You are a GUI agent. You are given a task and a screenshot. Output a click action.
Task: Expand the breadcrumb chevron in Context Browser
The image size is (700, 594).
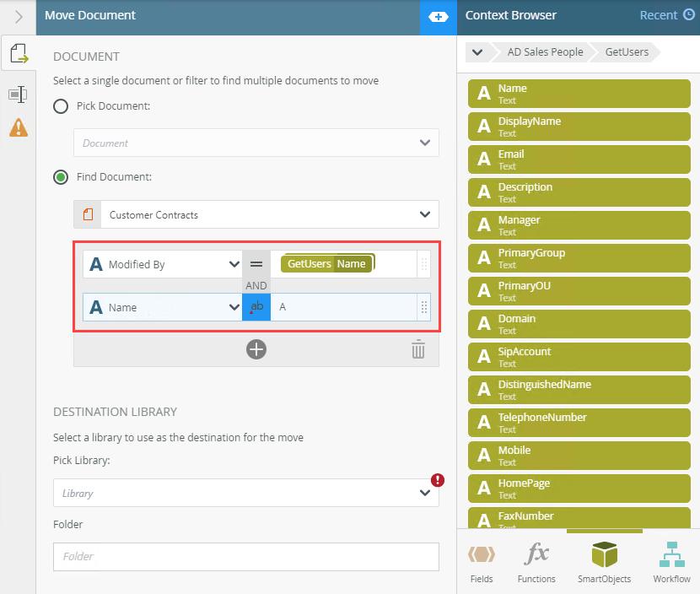click(477, 52)
